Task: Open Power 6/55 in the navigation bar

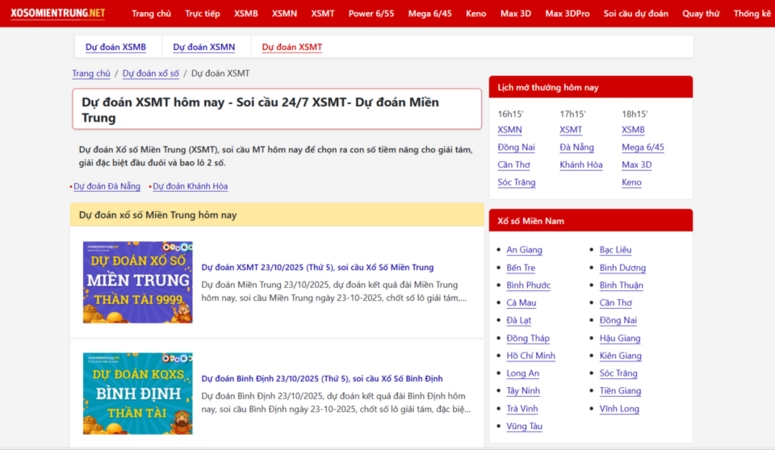Action: pos(371,14)
